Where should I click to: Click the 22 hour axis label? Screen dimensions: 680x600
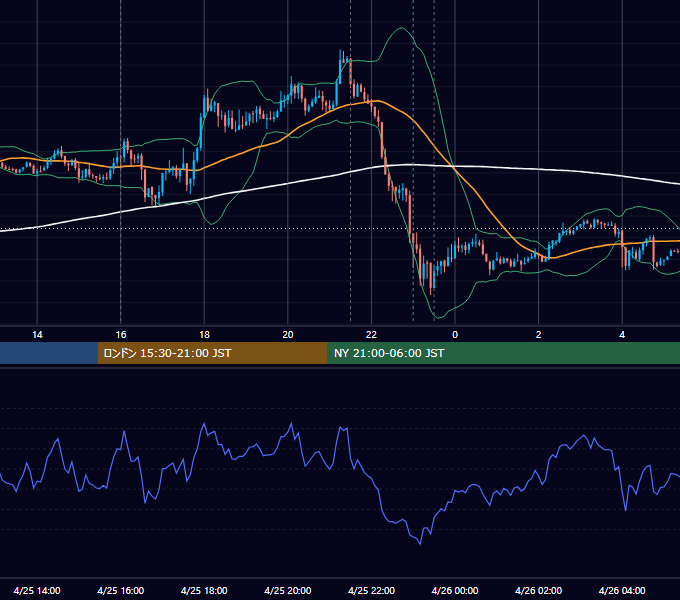[x=371, y=335]
